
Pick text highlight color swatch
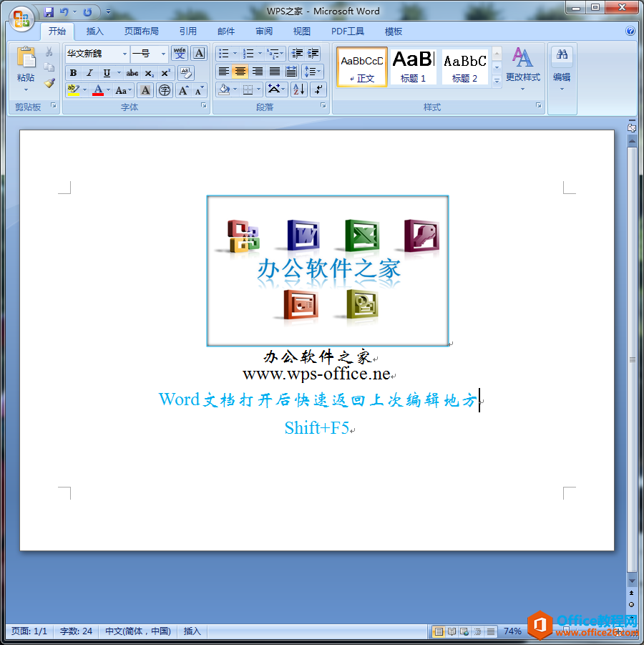[73, 90]
